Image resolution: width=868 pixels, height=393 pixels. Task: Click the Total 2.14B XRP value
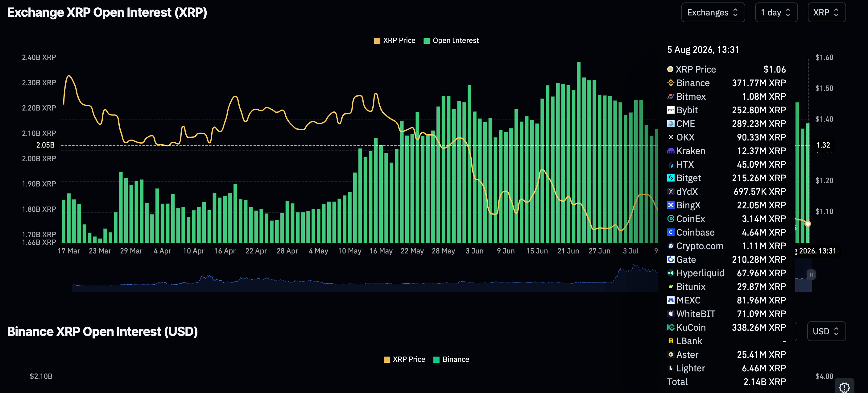pyautogui.click(x=765, y=382)
